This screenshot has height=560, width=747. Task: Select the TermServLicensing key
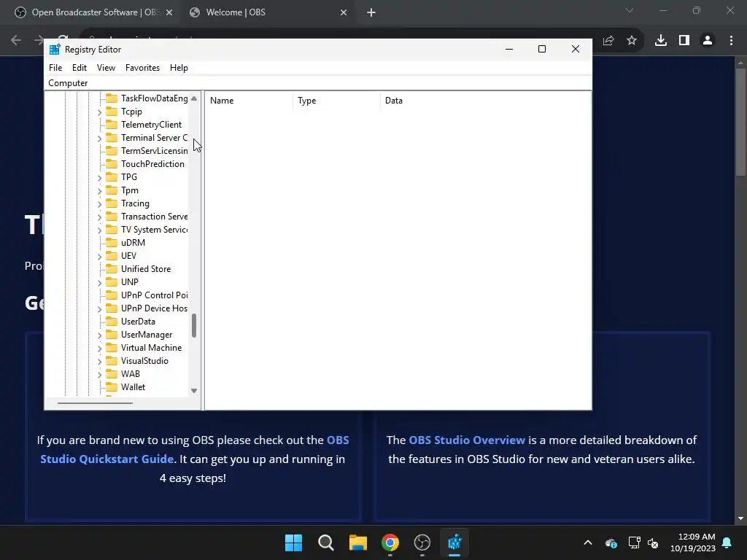click(155, 150)
